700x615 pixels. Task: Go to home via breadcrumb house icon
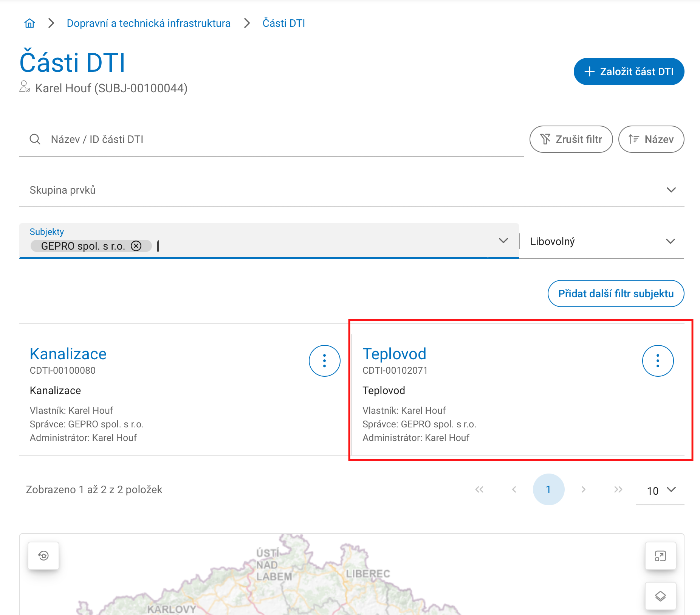coord(29,23)
